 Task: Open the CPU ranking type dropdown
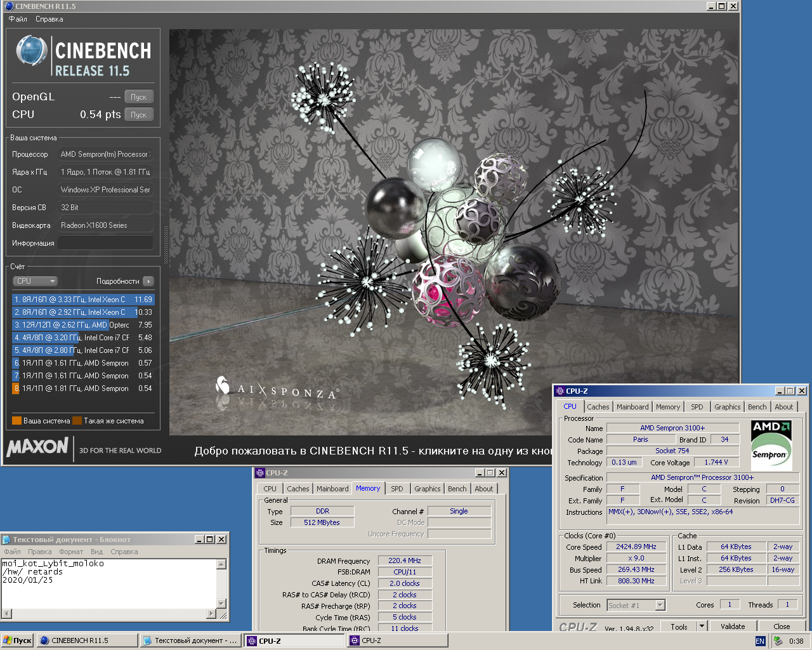tap(36, 281)
